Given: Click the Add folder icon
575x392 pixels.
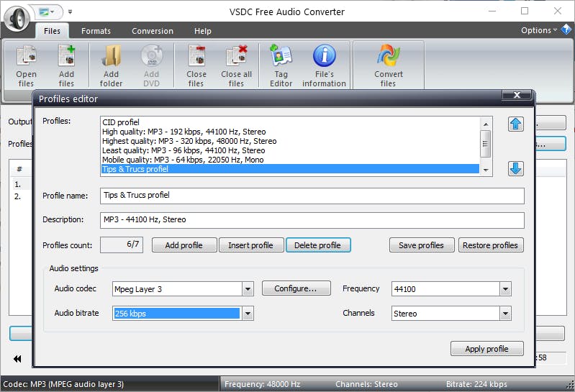Looking at the screenshot, I should (111, 65).
